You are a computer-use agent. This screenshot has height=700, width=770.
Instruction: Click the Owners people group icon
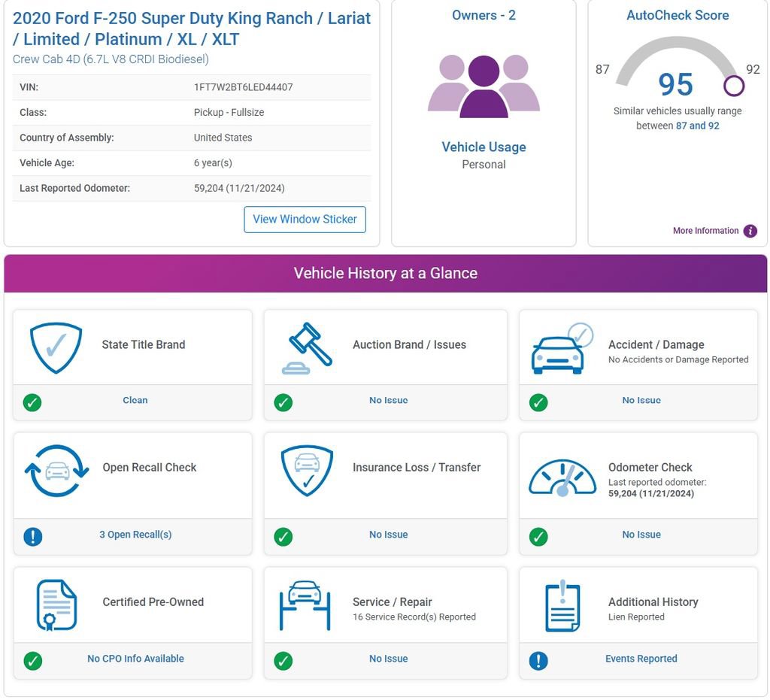[x=484, y=86]
